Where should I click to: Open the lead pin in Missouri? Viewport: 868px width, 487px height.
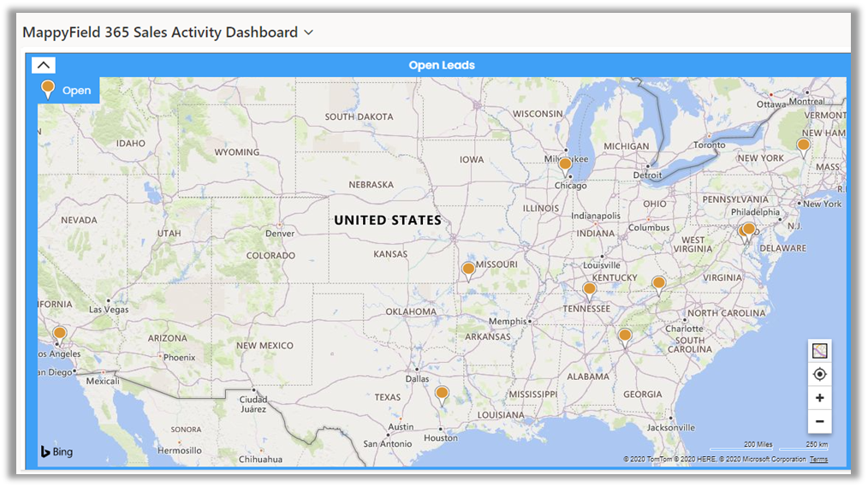[x=468, y=270]
